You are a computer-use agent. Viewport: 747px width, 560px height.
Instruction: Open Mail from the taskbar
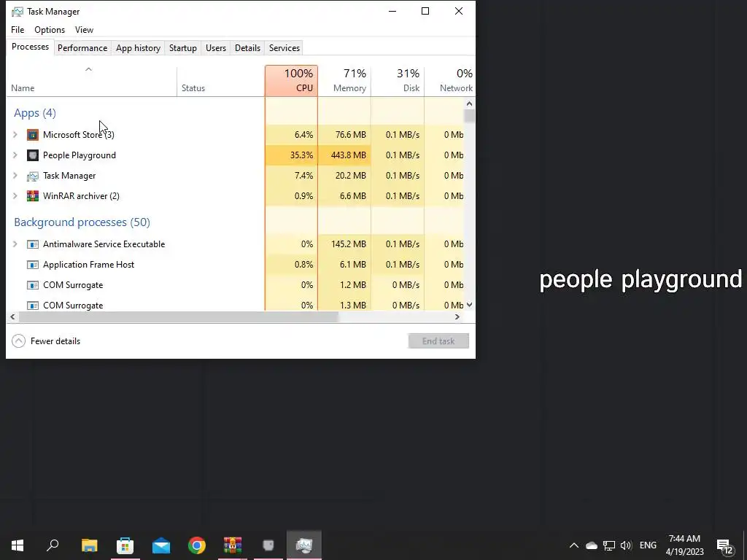pyautogui.click(x=161, y=545)
